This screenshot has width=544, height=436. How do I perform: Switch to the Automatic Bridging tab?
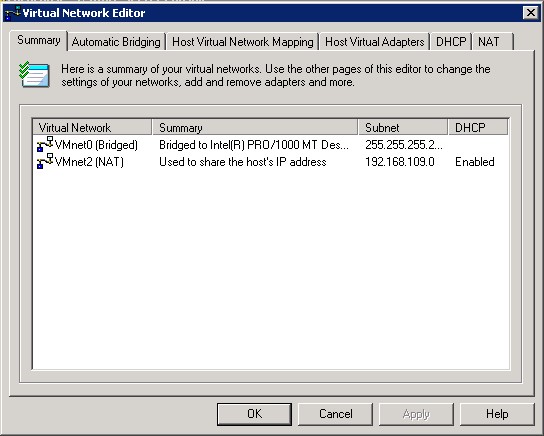point(116,42)
